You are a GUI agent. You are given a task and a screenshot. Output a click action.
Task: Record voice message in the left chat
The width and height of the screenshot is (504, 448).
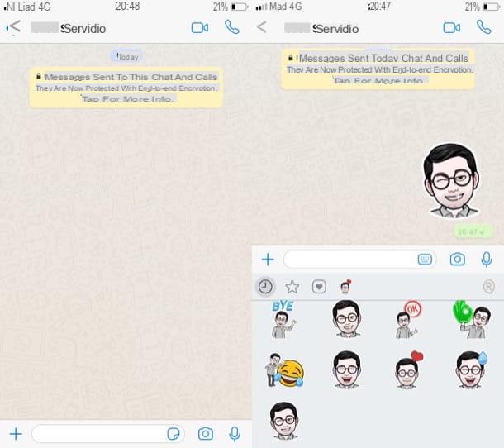point(235,434)
